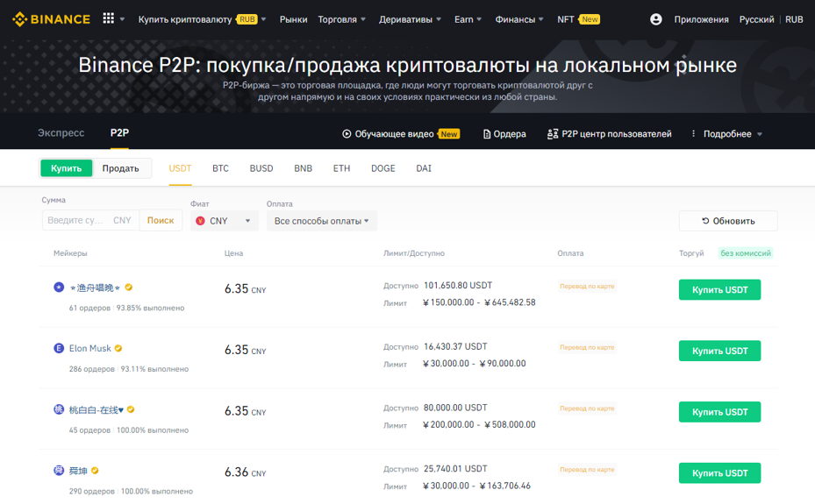This screenshot has width=815, height=504.
Task: Click the refresh icon in Обновить
Action: coord(705,221)
